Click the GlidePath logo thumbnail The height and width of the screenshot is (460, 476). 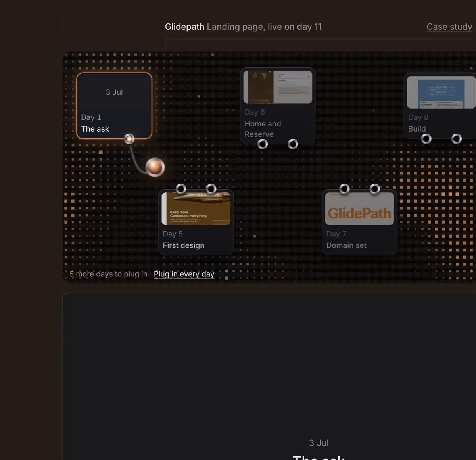(x=359, y=209)
